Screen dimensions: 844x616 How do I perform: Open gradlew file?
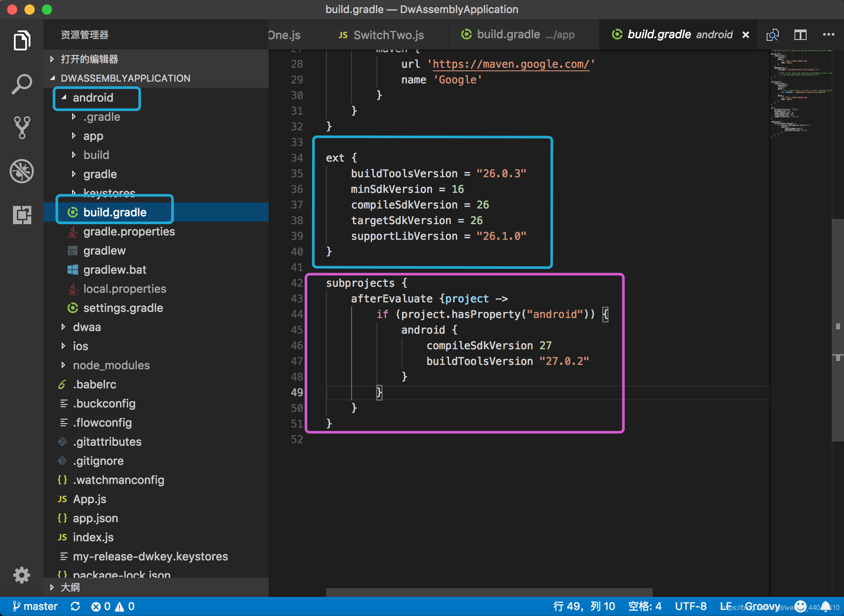tap(156, 250)
